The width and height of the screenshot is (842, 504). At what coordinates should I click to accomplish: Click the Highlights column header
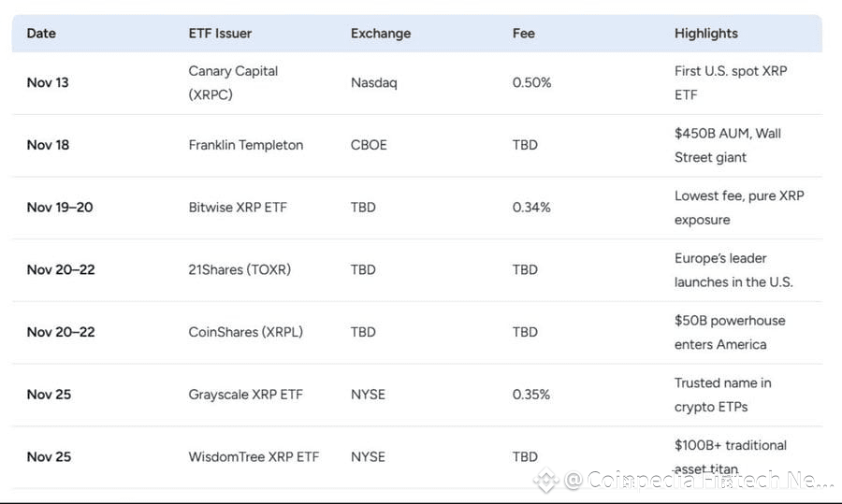pyautogui.click(x=706, y=33)
